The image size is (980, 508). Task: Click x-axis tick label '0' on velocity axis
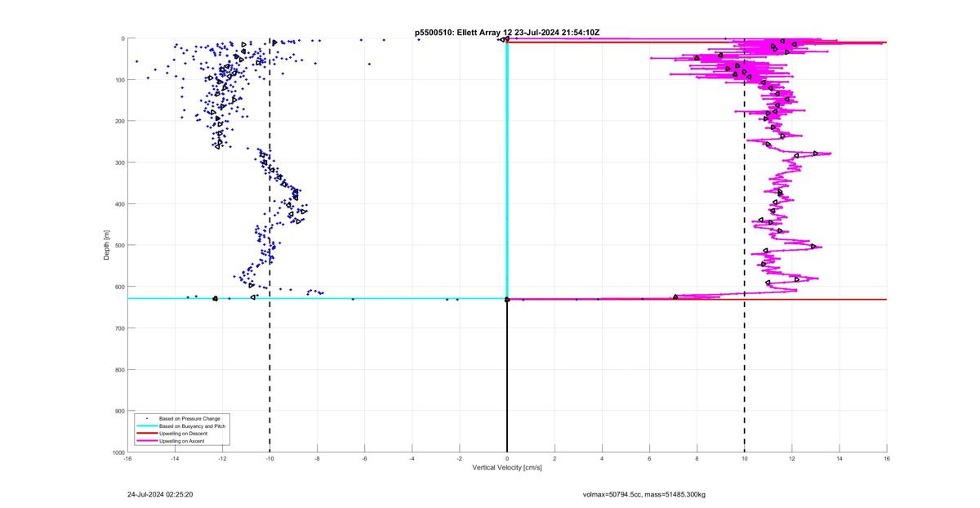[507, 458]
